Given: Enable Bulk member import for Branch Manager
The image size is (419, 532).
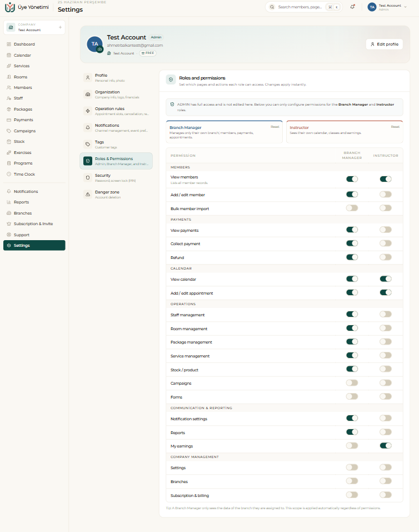Looking at the screenshot, I should 352,208.
